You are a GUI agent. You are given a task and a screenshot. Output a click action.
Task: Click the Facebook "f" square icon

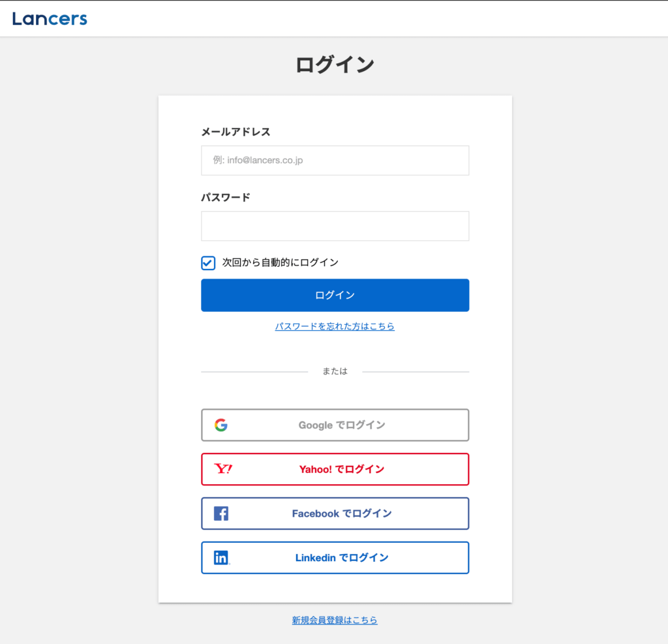coord(220,514)
